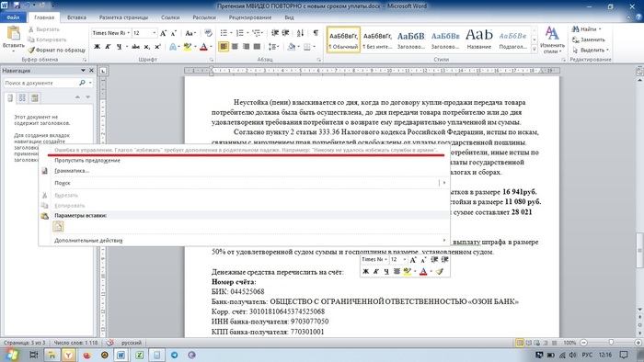Decrease font size in ribbon

(x=173, y=33)
